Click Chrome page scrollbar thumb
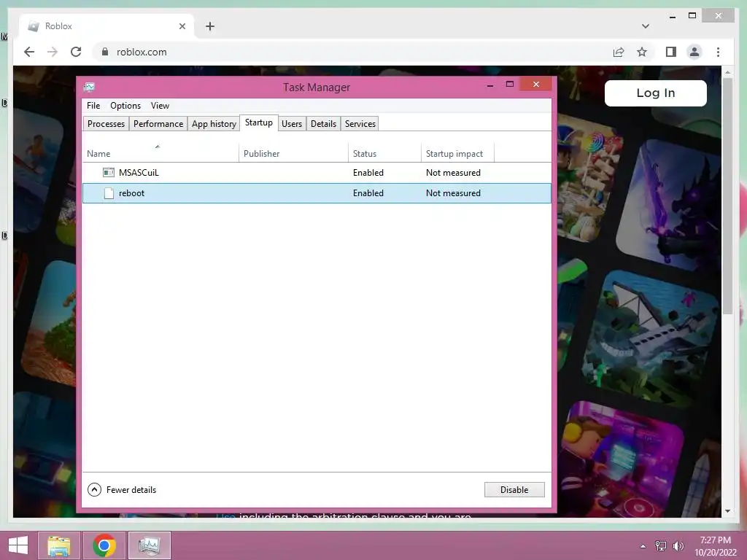The height and width of the screenshot is (560, 747). click(x=727, y=195)
